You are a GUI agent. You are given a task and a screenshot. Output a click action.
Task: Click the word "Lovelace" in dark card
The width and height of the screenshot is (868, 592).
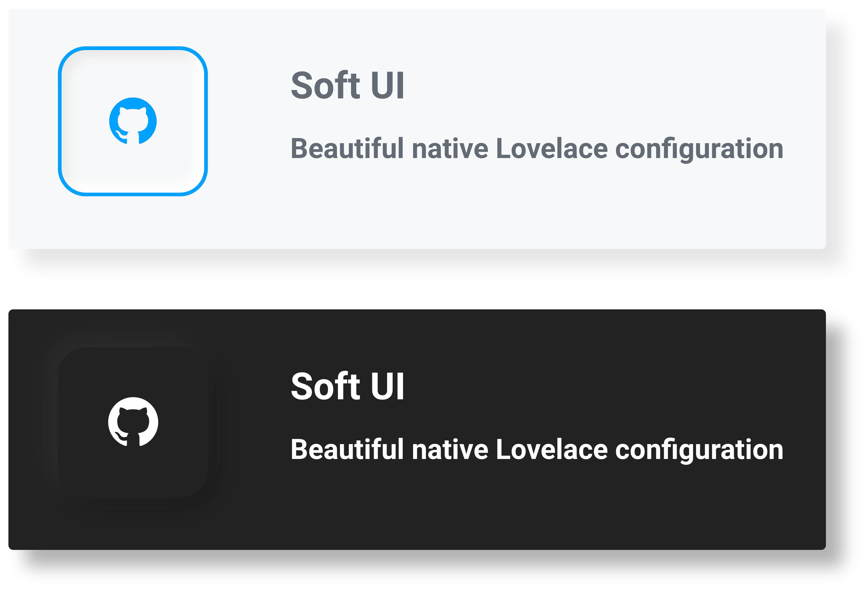(552, 449)
